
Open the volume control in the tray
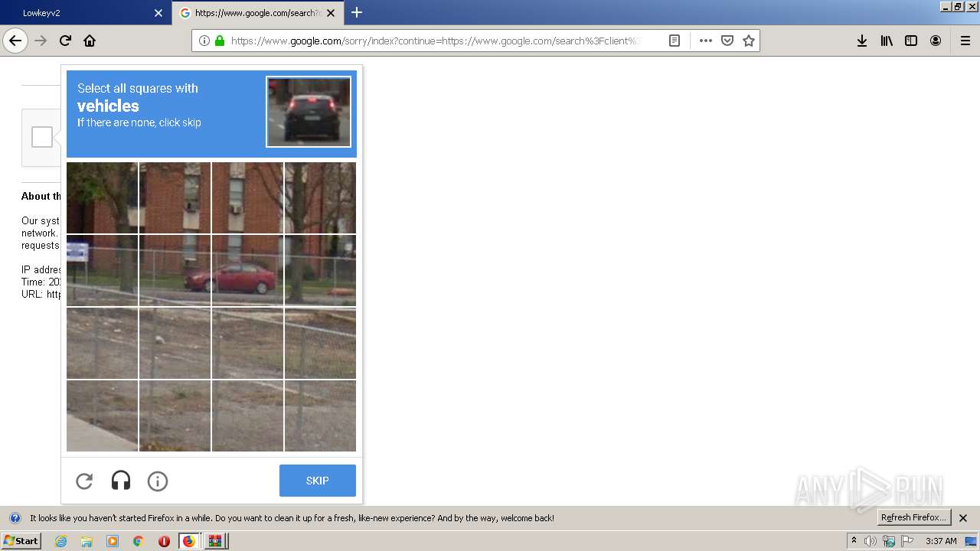[871, 541]
